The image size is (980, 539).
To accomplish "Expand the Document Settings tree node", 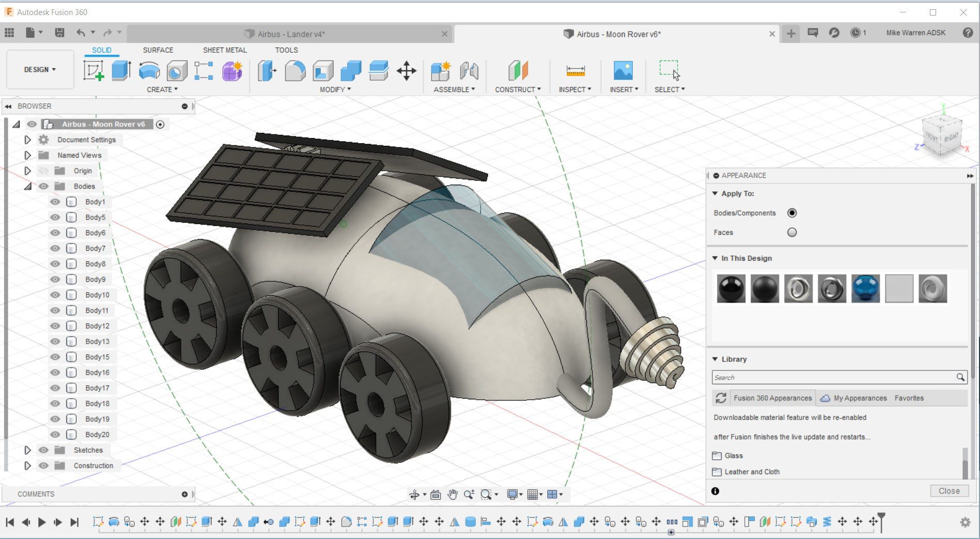I will click(27, 140).
